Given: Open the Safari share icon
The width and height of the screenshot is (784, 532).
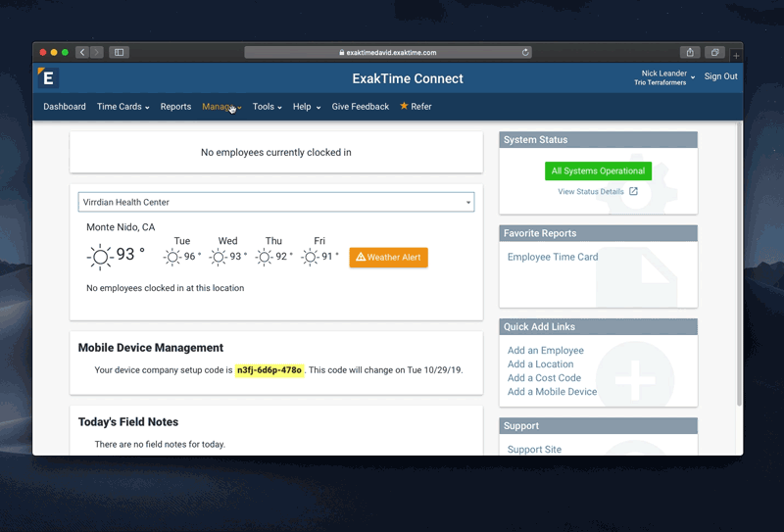Looking at the screenshot, I should coord(690,52).
